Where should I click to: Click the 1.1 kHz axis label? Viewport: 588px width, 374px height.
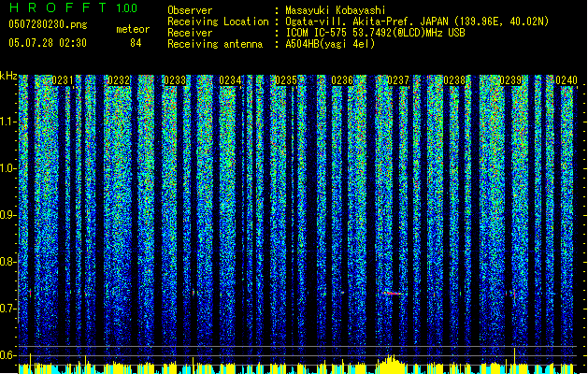tap(8, 122)
